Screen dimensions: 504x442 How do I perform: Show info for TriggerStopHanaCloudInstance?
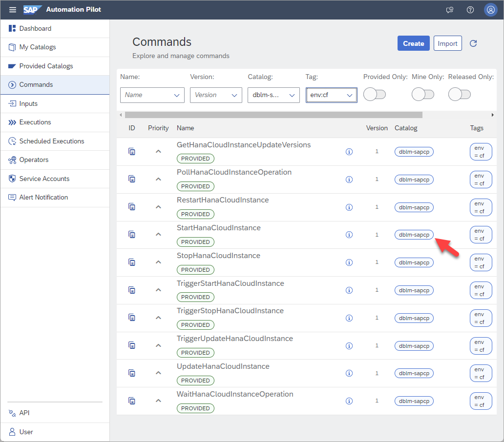pos(349,318)
